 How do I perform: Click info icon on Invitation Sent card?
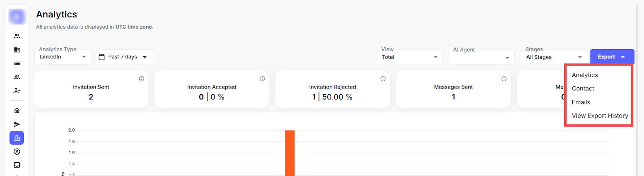tap(142, 79)
